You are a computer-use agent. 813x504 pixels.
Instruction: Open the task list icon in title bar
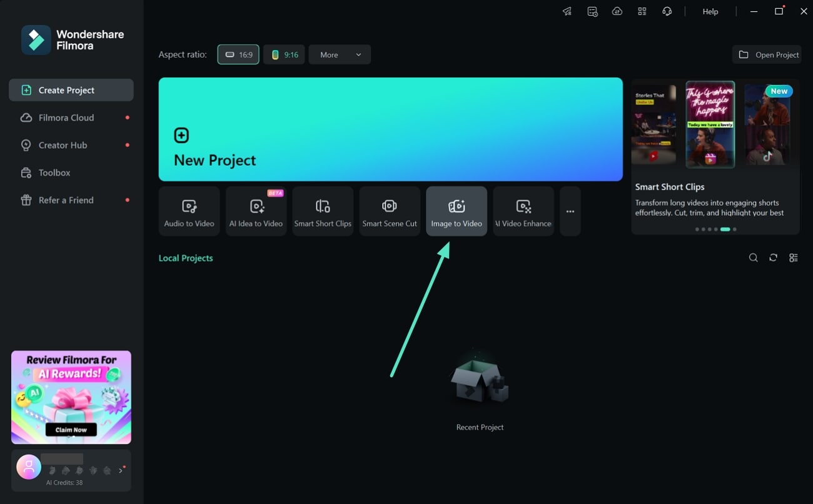[x=592, y=11]
